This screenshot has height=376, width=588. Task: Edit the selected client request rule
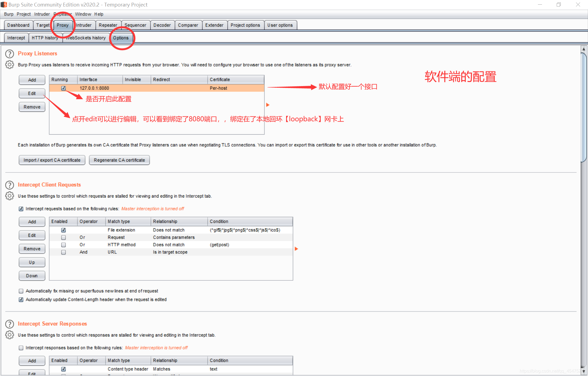(x=32, y=235)
